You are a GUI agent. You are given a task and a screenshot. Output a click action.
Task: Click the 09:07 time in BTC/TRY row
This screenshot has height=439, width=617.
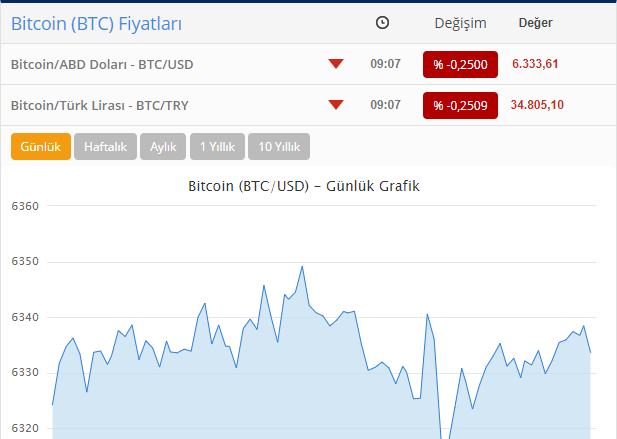(x=385, y=105)
